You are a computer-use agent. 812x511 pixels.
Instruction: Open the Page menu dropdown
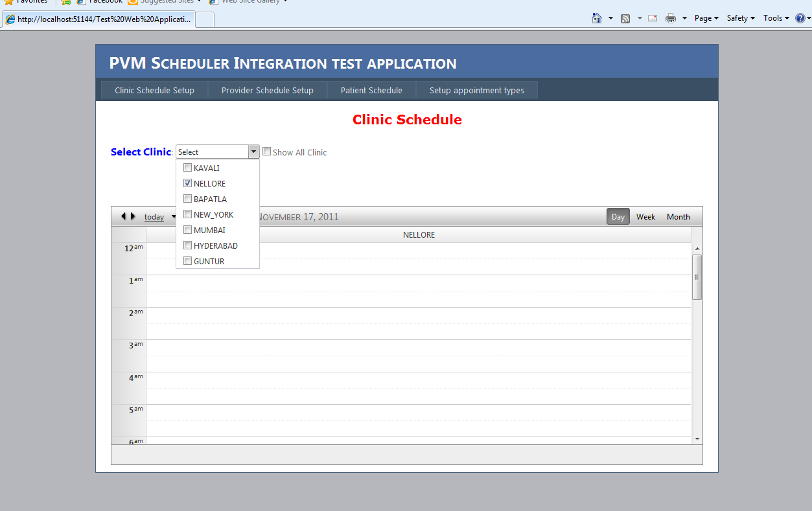tap(706, 18)
